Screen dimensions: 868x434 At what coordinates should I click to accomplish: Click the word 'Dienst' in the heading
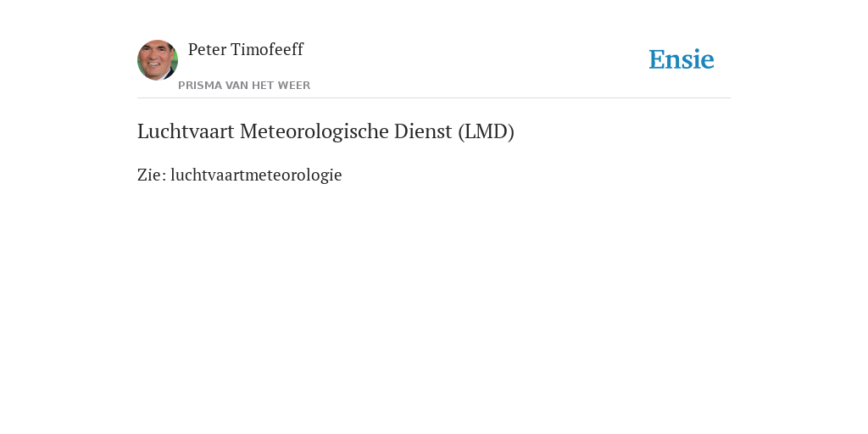[x=424, y=131]
